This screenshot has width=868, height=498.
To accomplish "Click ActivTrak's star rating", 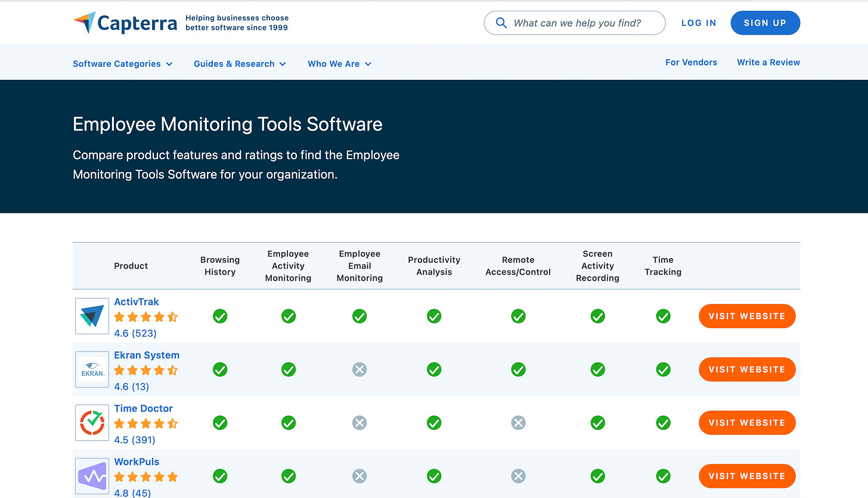I will tap(146, 317).
